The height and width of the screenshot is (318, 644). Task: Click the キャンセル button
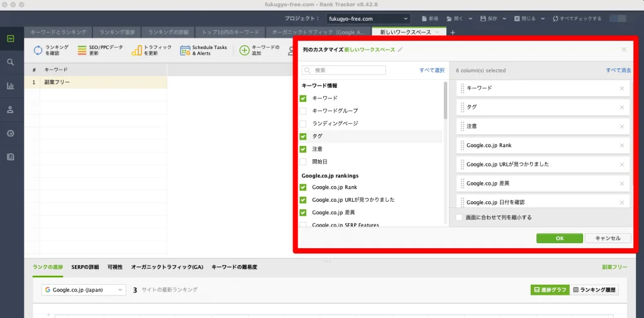[x=608, y=238]
